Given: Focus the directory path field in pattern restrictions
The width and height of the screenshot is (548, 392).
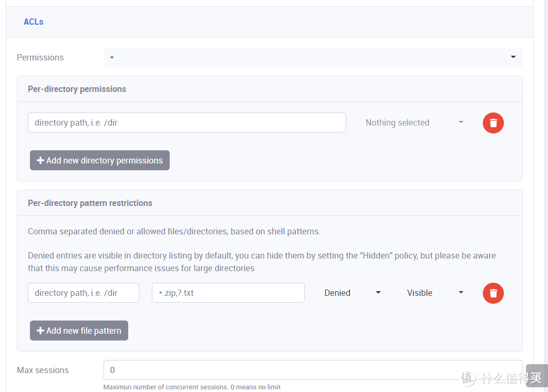Looking at the screenshot, I should click(x=83, y=293).
